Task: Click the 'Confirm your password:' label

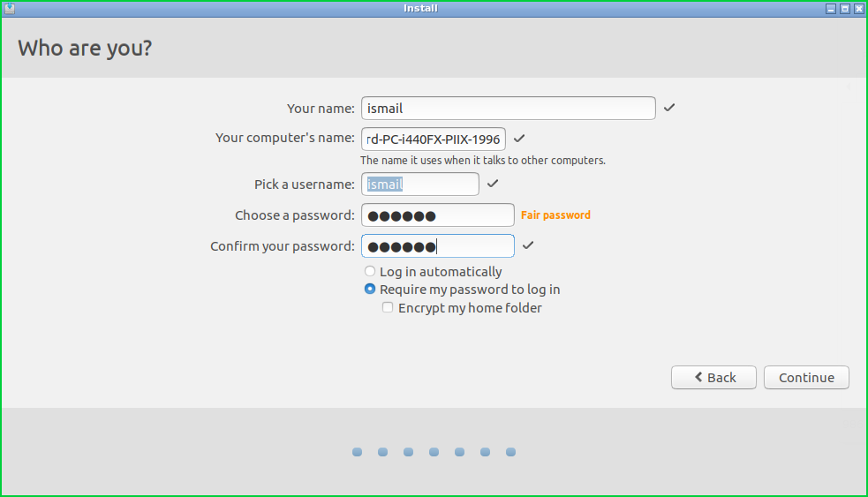Action: click(x=283, y=246)
